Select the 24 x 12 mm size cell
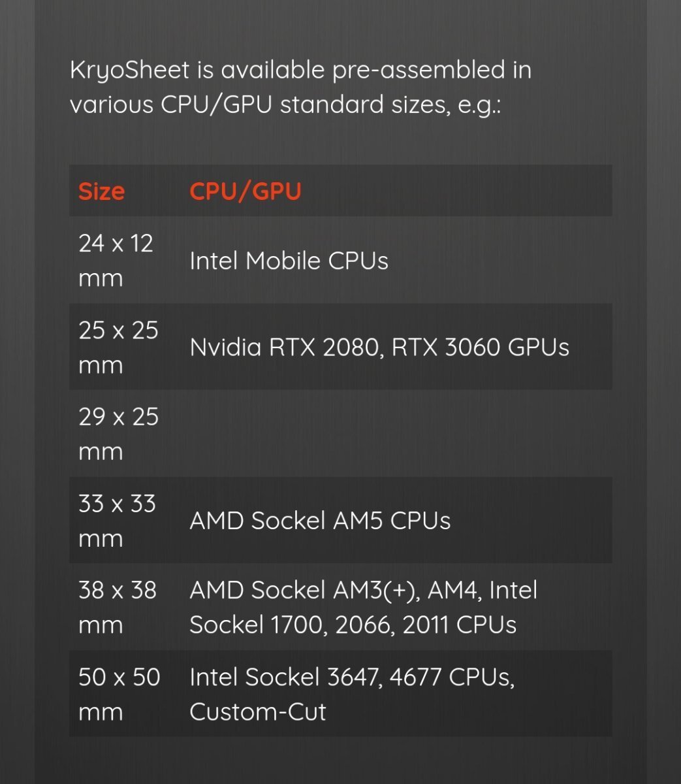Viewport: 681px width, 784px height. 116,260
